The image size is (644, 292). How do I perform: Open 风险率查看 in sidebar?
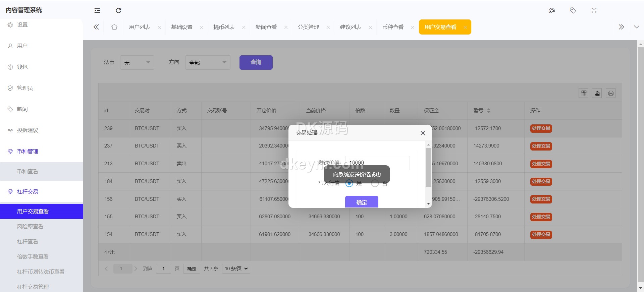click(x=30, y=226)
